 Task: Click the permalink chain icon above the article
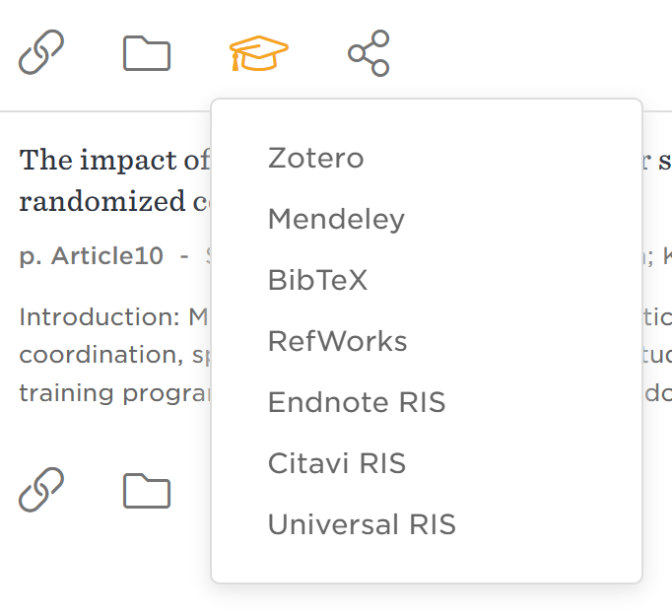point(41,52)
